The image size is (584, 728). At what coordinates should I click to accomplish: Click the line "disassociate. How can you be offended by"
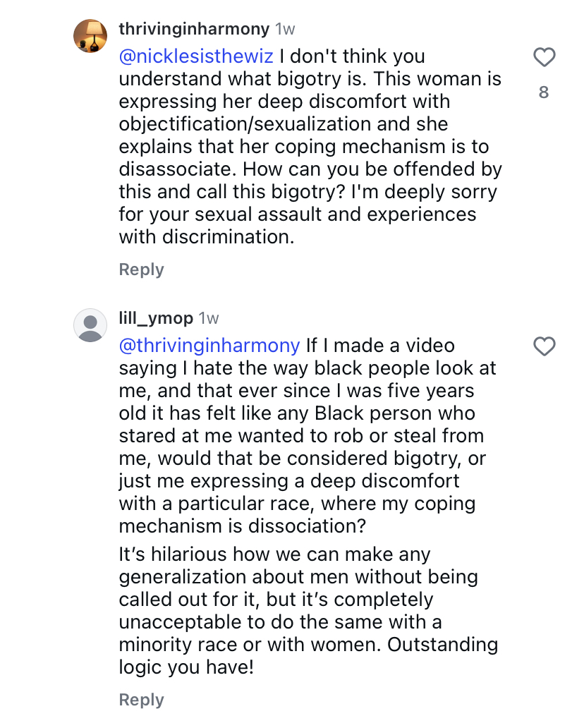click(x=310, y=169)
